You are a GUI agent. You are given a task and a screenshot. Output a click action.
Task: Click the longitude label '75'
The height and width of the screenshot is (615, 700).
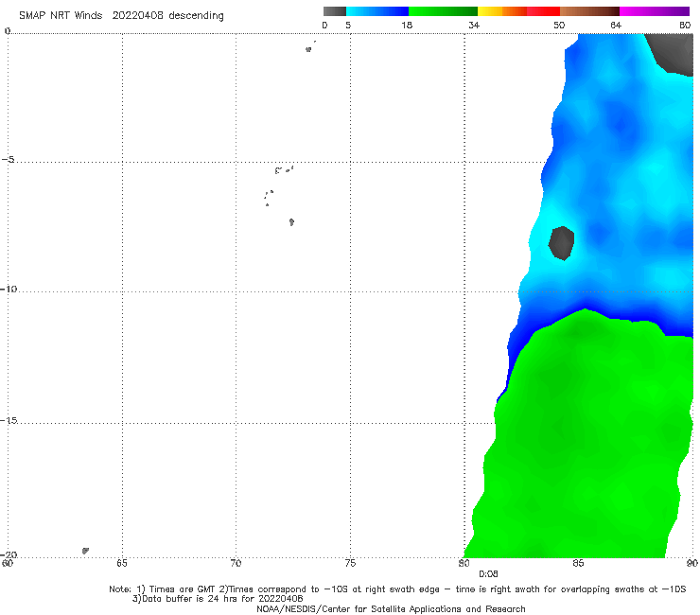(x=350, y=563)
